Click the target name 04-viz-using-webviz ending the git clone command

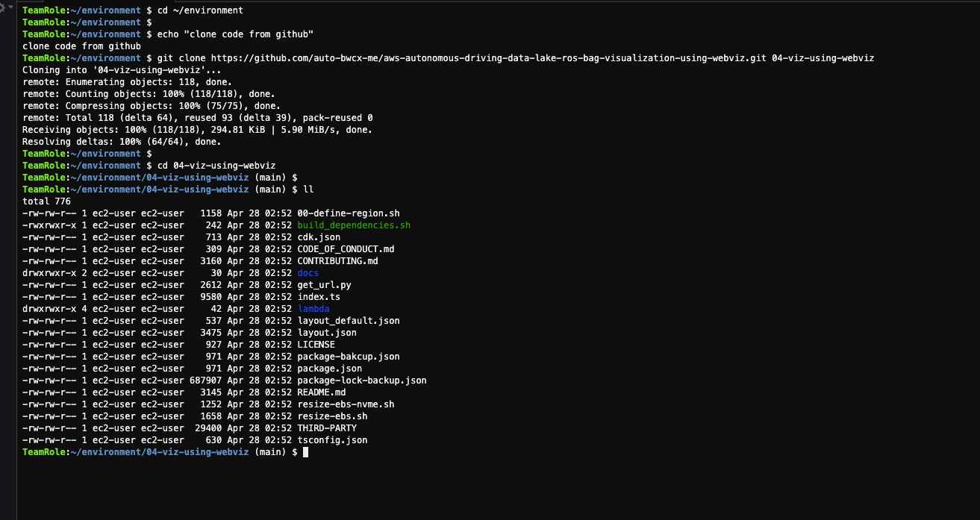coord(823,58)
